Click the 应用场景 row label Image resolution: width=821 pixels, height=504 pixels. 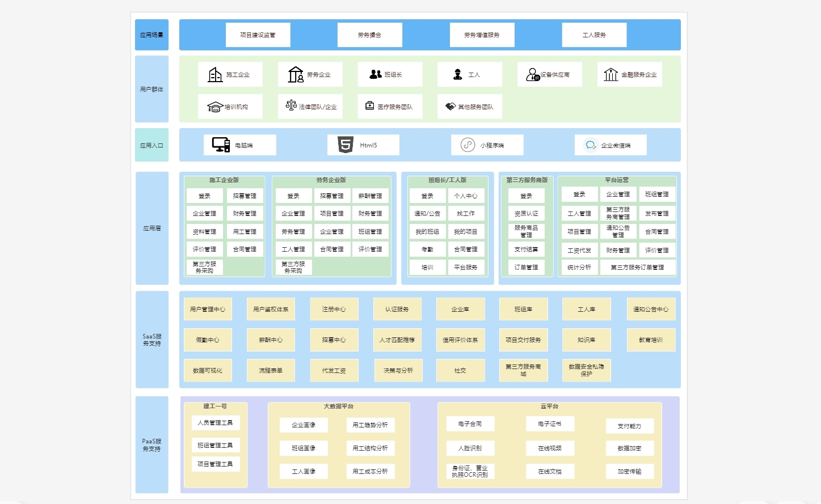(152, 35)
